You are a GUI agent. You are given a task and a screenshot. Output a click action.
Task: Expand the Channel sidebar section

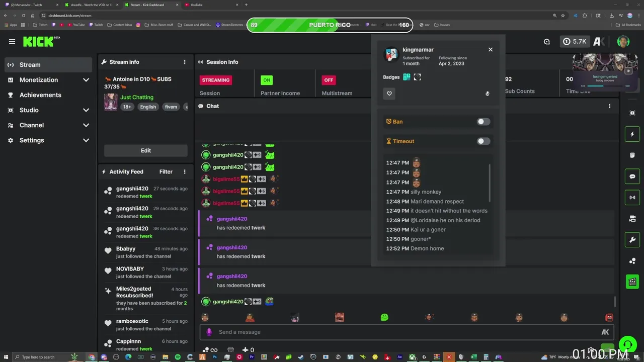(48, 125)
